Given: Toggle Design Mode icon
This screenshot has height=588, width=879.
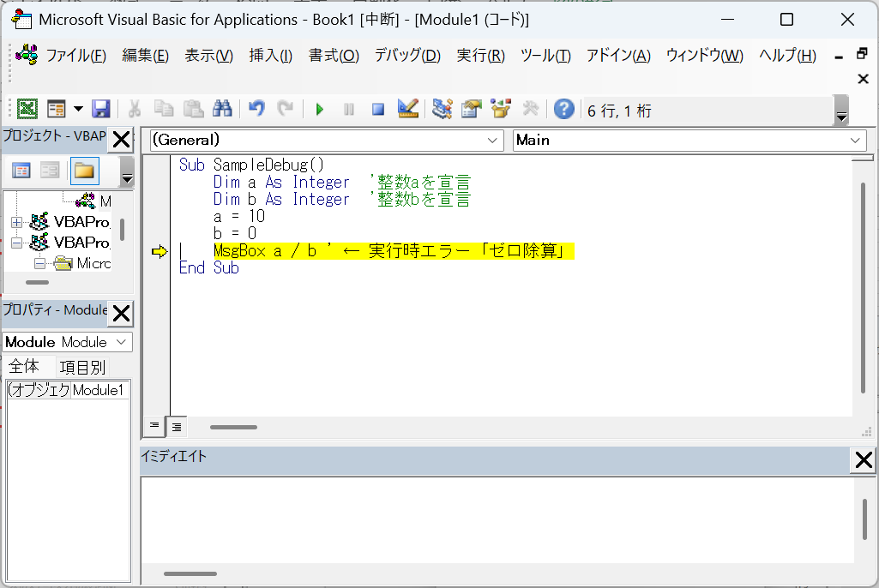Looking at the screenshot, I should pos(408,108).
